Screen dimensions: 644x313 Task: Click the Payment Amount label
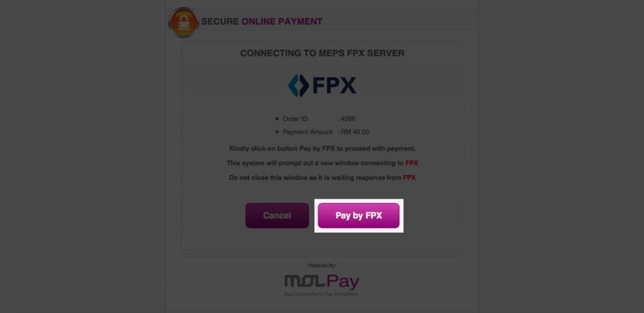tap(308, 132)
